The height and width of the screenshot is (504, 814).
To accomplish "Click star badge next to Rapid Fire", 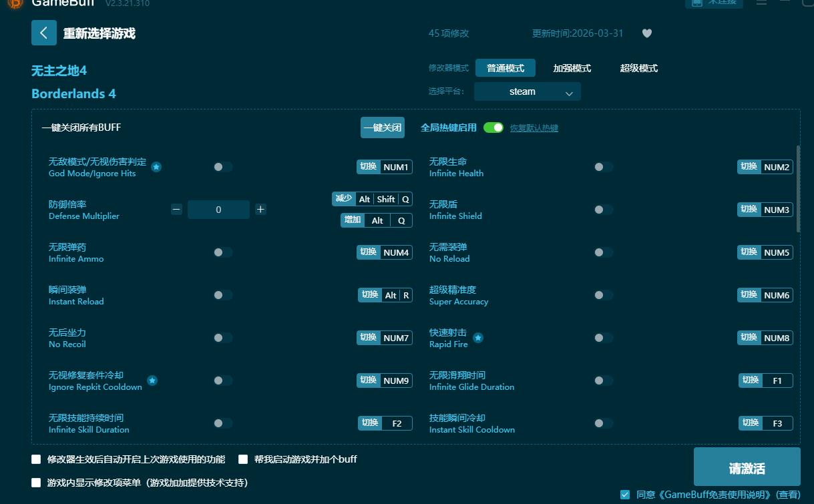I will point(478,338).
